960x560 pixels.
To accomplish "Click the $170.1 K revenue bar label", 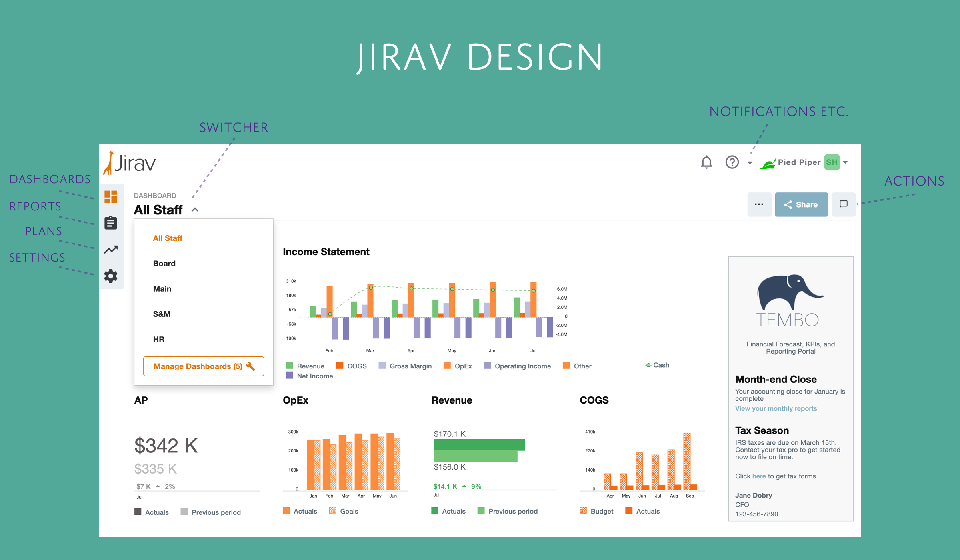I will pyautogui.click(x=450, y=434).
